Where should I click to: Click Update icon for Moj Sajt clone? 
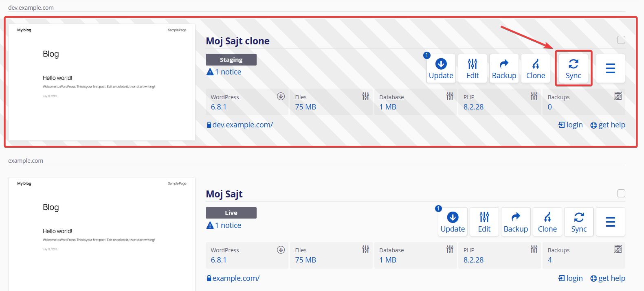441,68
